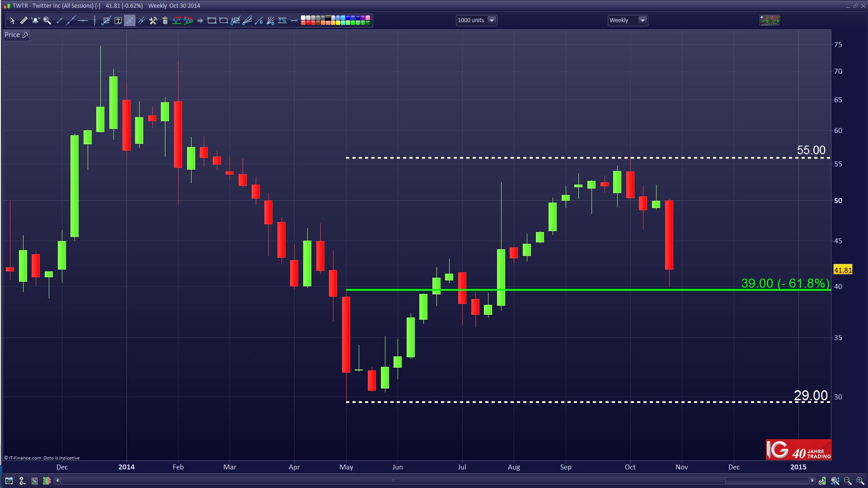868x488 pixels.
Task: Select the rectangle drawing tool
Action: (211, 20)
